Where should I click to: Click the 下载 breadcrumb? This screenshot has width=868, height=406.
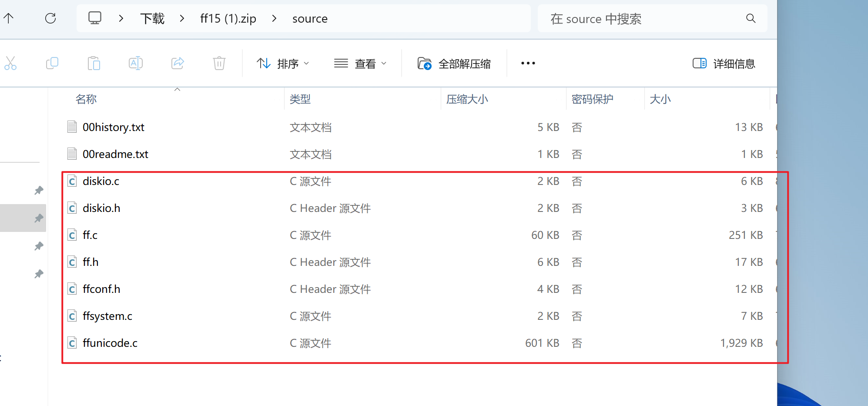coord(152,19)
